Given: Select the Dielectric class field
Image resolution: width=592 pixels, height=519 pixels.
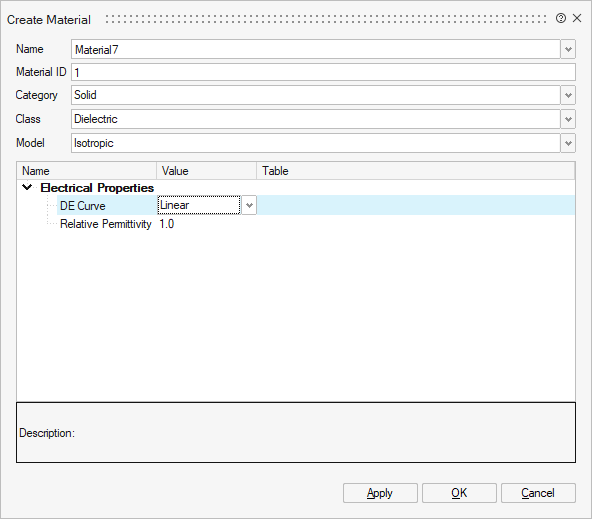Looking at the screenshot, I should click(316, 119).
